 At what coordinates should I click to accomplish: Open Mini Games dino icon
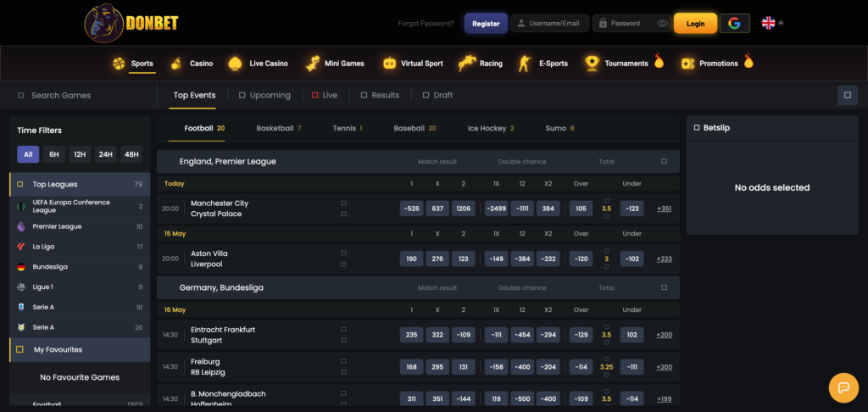click(313, 64)
